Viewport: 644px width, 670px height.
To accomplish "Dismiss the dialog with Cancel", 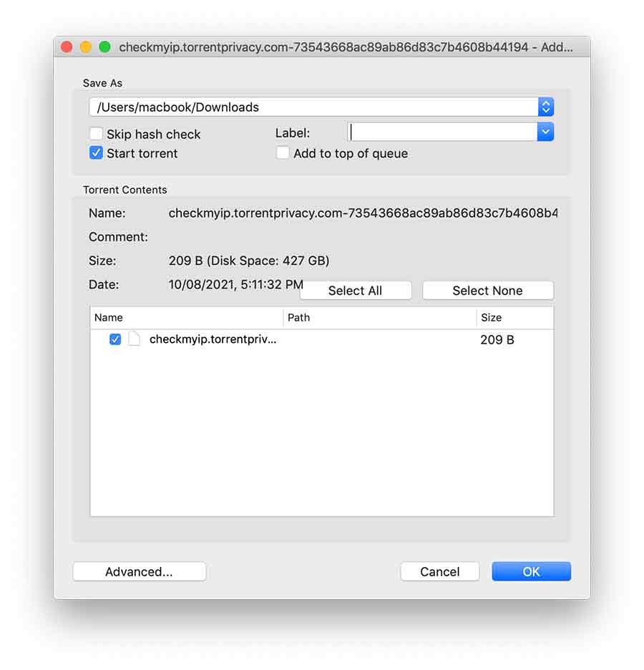I will [439, 571].
